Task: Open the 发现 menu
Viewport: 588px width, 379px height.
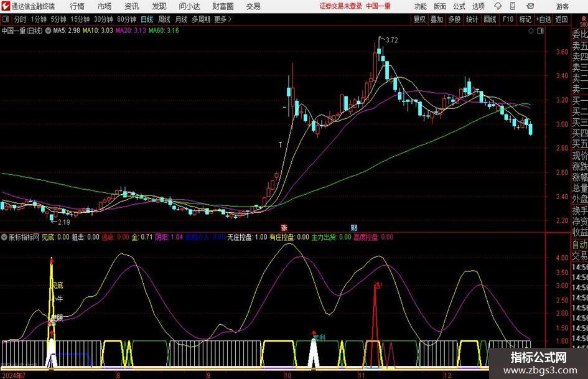Action: pos(159,6)
